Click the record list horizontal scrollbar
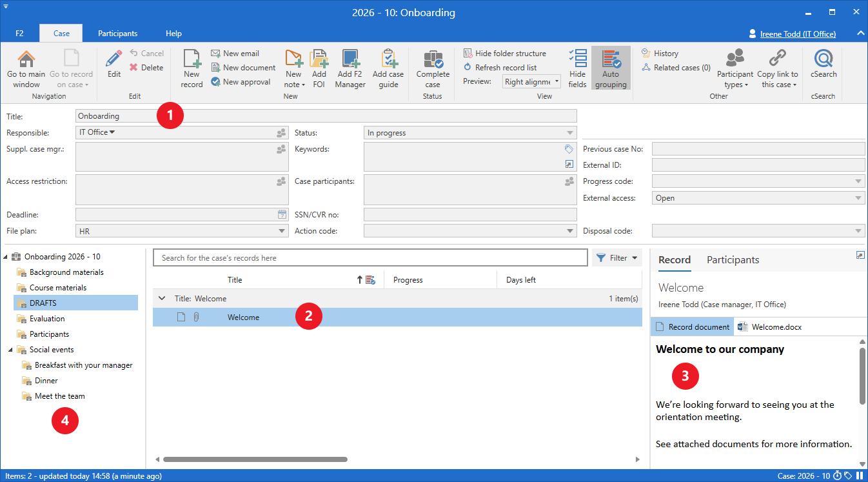This screenshot has height=482, width=868. pyautogui.click(x=255, y=459)
